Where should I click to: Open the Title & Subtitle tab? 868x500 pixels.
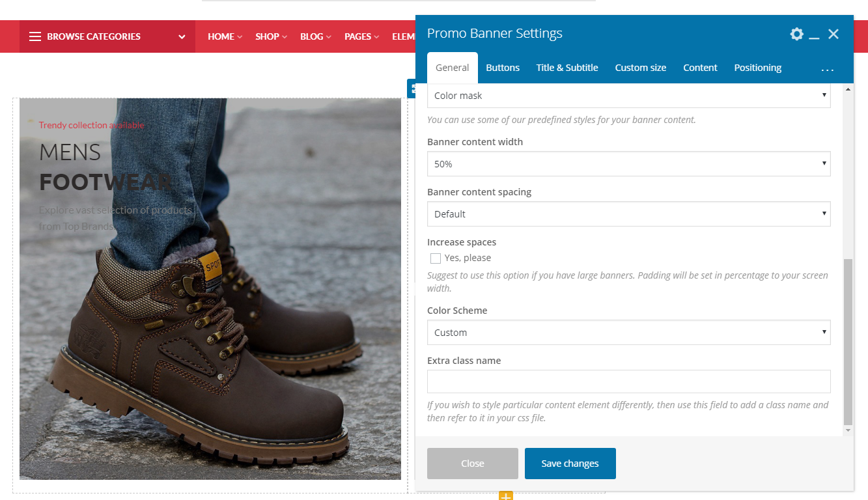point(567,68)
